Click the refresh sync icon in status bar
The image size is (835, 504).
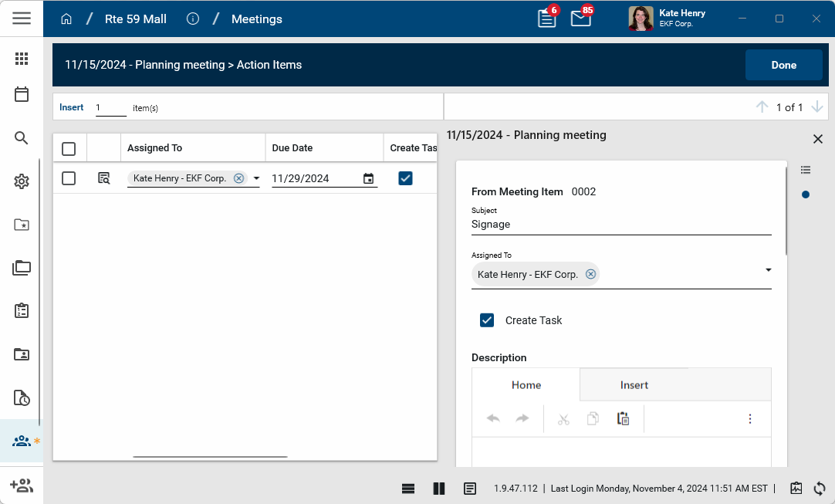(x=820, y=489)
